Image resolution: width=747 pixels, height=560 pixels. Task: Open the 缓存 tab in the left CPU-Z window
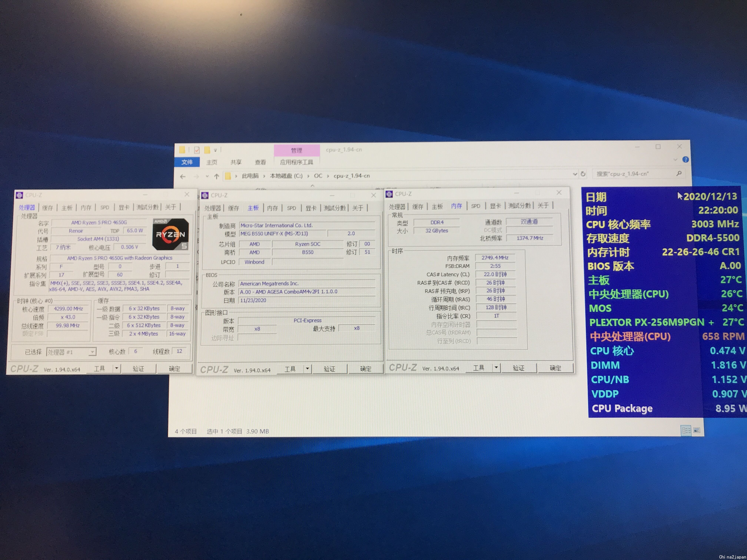[48, 208]
